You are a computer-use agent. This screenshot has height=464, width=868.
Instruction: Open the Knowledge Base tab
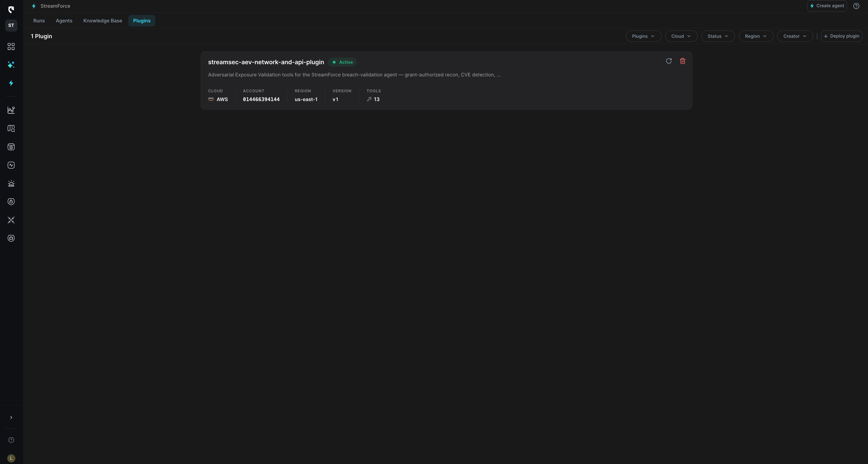pyautogui.click(x=103, y=21)
